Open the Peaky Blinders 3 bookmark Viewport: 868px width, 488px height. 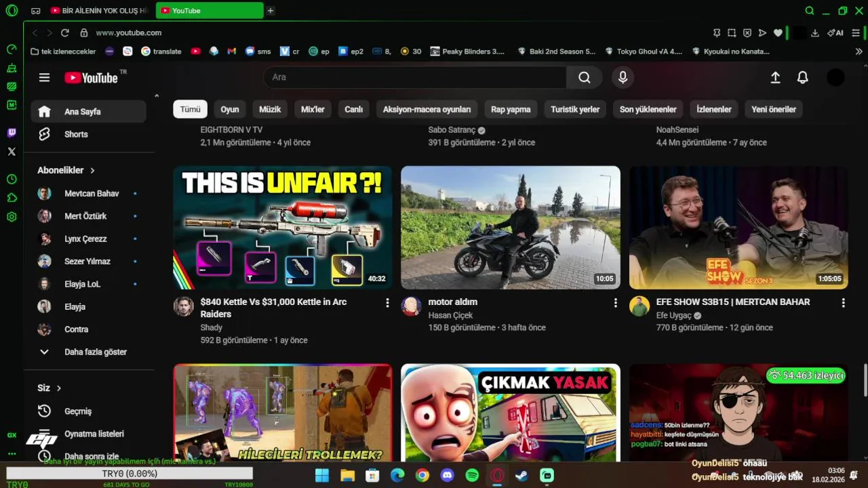point(467,51)
